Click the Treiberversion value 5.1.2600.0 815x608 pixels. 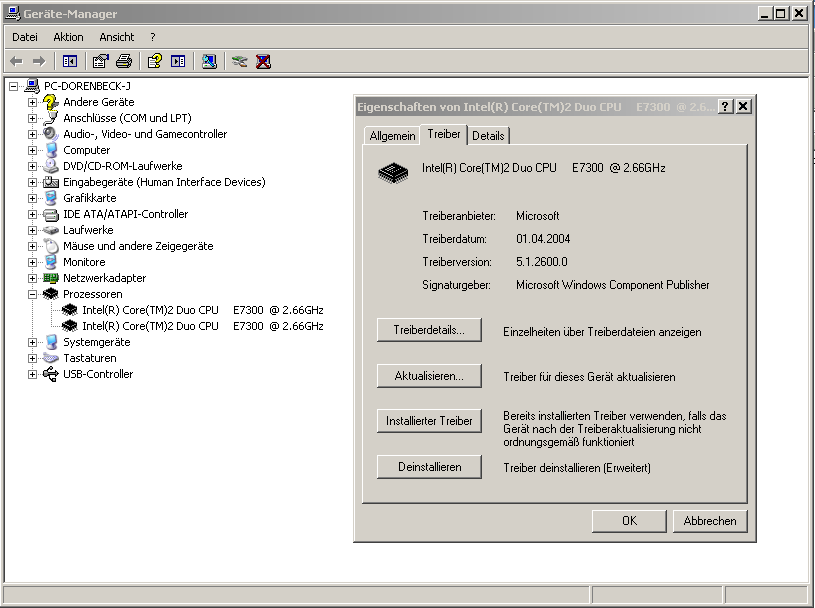(x=542, y=262)
